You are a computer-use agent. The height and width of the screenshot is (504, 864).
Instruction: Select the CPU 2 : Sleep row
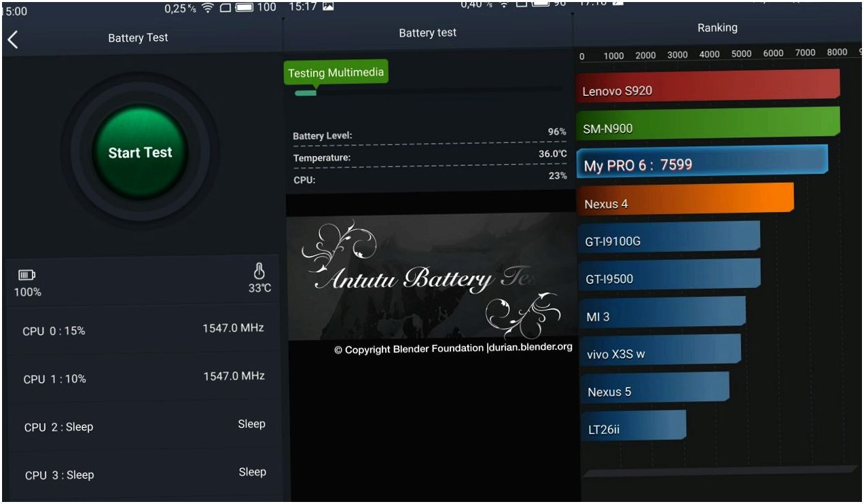(143, 426)
